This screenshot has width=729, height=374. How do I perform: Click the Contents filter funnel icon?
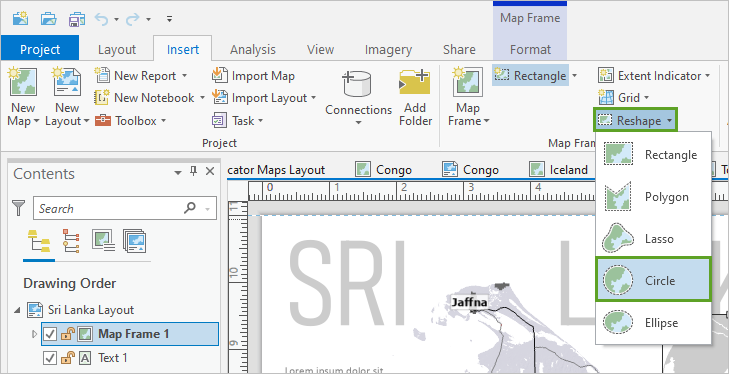pos(19,208)
